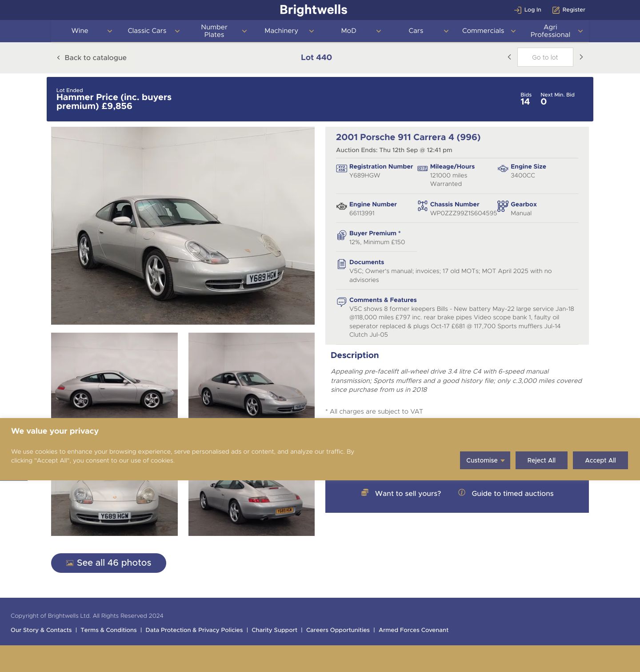Click the Documents page icon
The image size is (640, 672).
[341, 264]
